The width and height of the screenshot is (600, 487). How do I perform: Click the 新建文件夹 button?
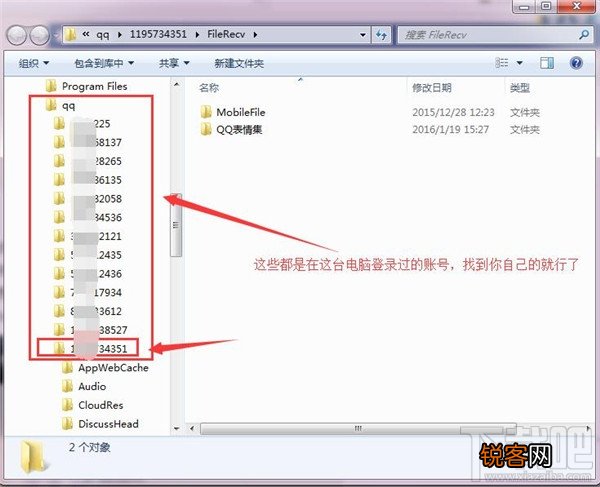239,63
